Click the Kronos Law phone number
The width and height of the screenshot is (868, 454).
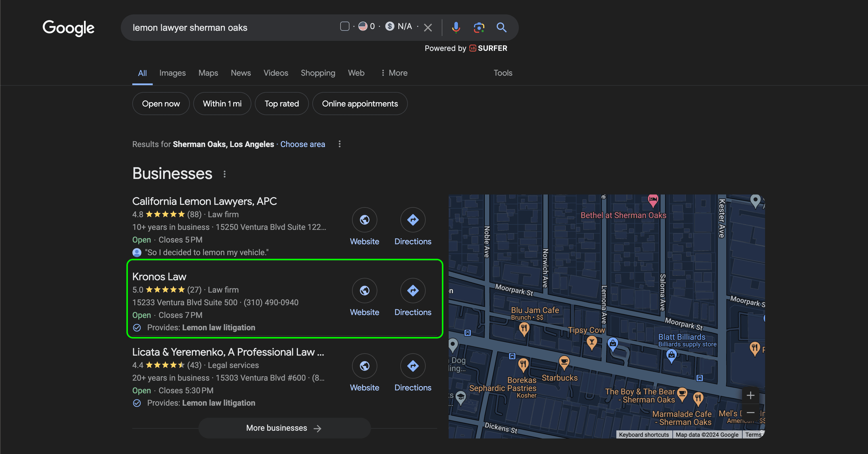pyautogui.click(x=271, y=303)
